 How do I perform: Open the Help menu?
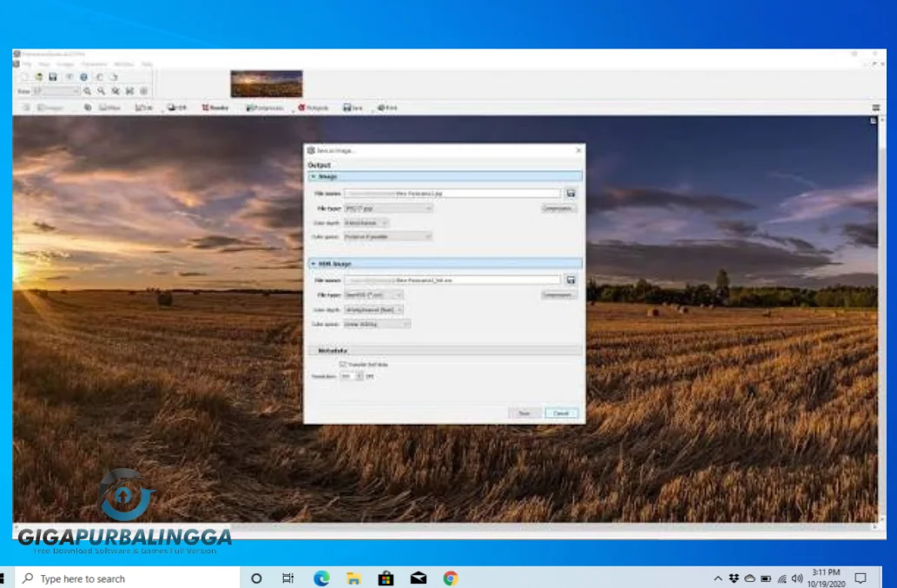(x=147, y=64)
